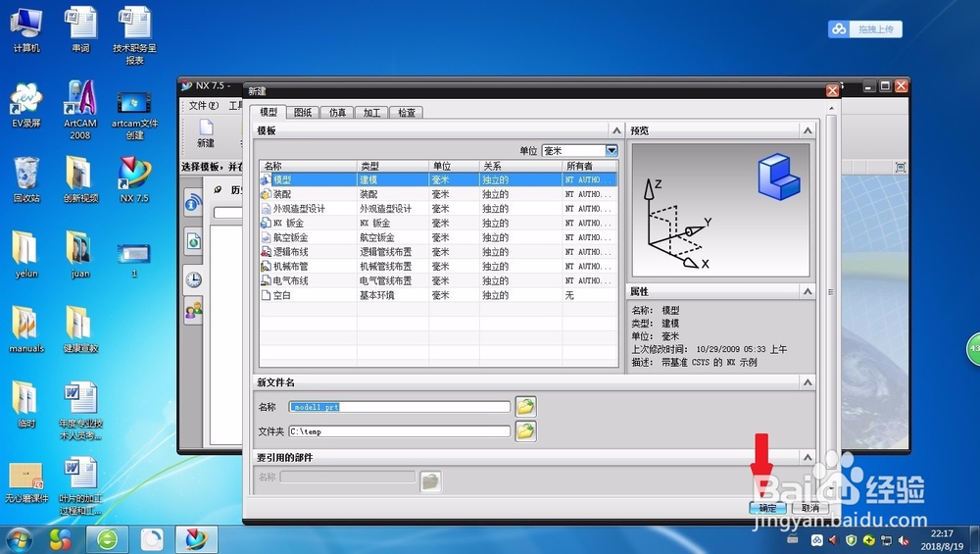Select the 模型 tab
This screenshot has width=980, height=554.
click(x=269, y=112)
